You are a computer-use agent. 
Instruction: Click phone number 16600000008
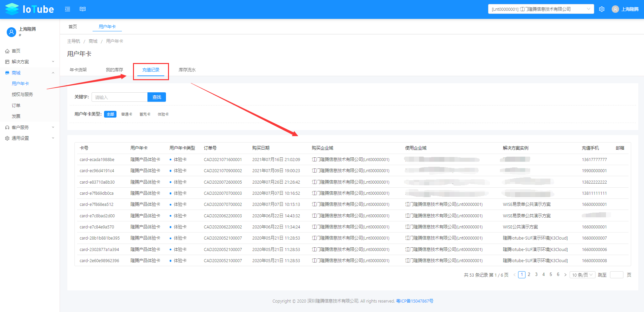pyautogui.click(x=595, y=261)
